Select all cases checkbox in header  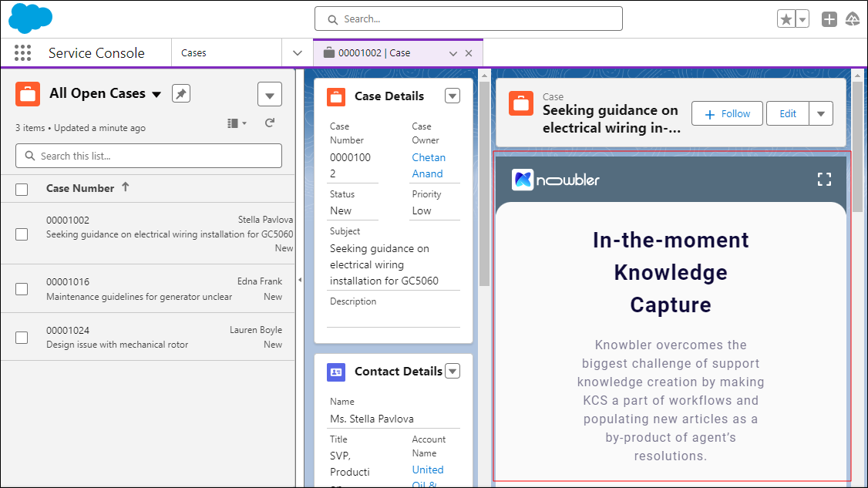point(22,190)
